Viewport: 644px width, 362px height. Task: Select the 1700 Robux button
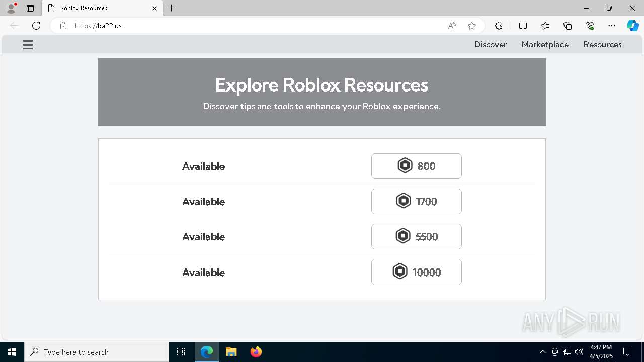tap(416, 201)
